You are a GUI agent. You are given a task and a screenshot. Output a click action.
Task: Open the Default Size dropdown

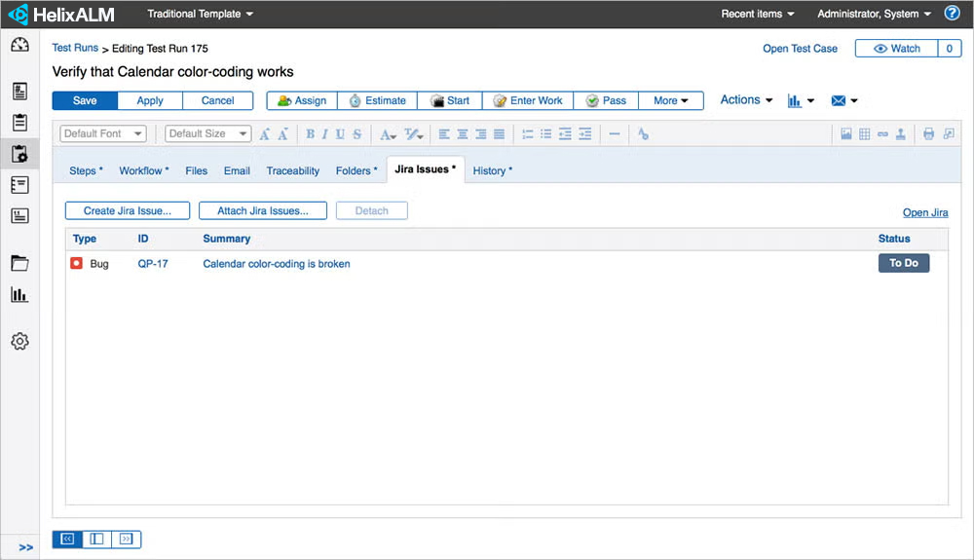click(x=208, y=133)
